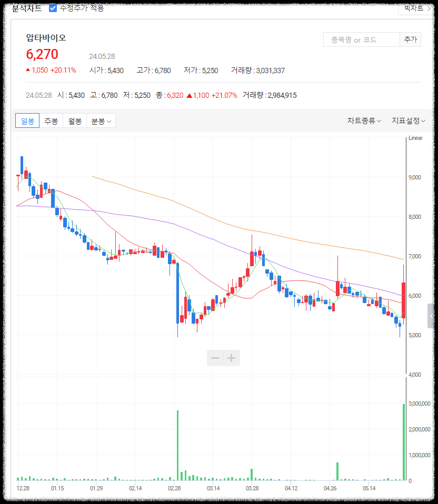Expand the side panel arrow handle
438x504 pixels.
point(431,316)
